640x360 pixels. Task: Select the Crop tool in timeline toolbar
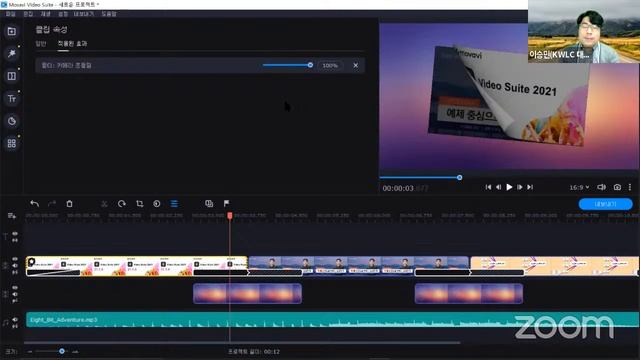point(140,203)
